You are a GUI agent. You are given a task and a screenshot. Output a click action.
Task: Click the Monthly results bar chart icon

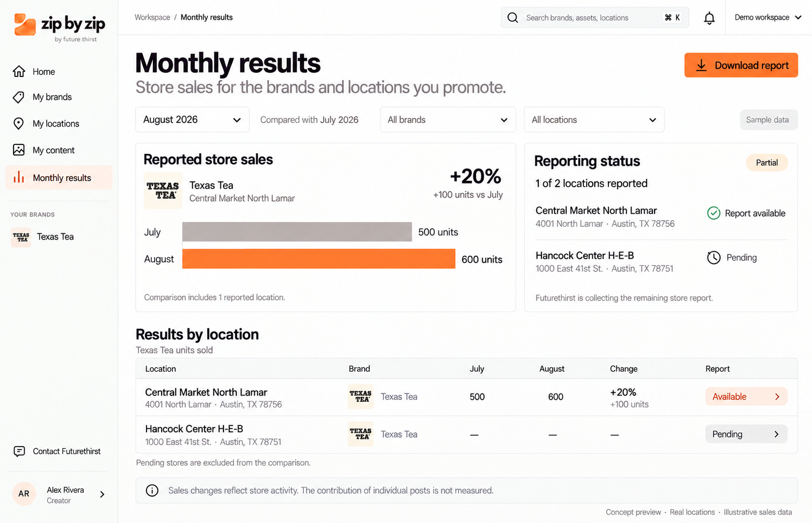click(19, 177)
